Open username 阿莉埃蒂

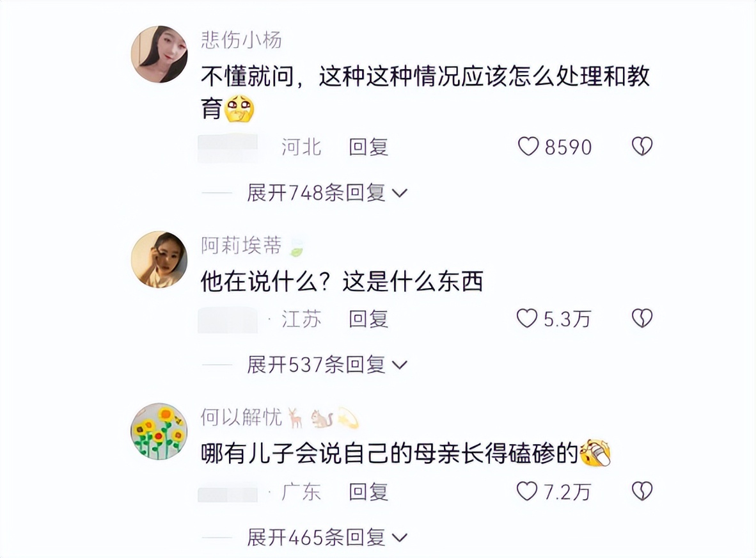point(242,246)
